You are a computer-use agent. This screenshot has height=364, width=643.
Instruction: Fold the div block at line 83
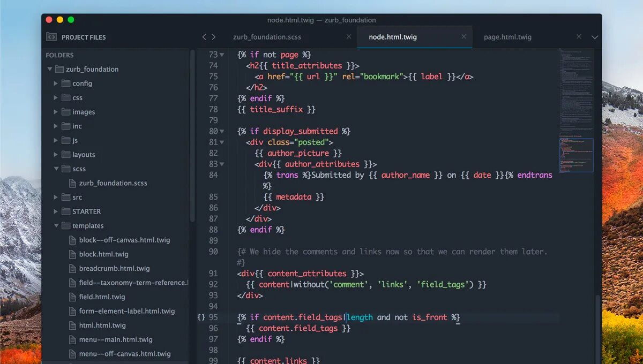point(222,164)
